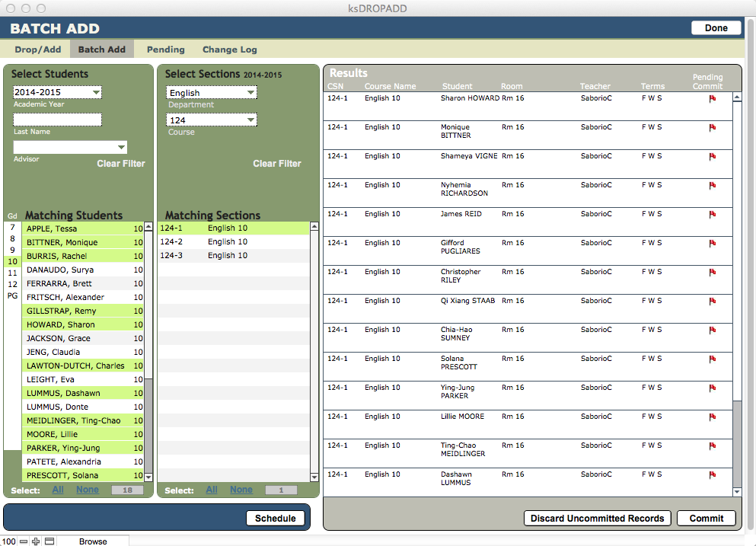This screenshot has width=756, height=546.
Task: Click pending commit flag for James REID
Action: (713, 215)
